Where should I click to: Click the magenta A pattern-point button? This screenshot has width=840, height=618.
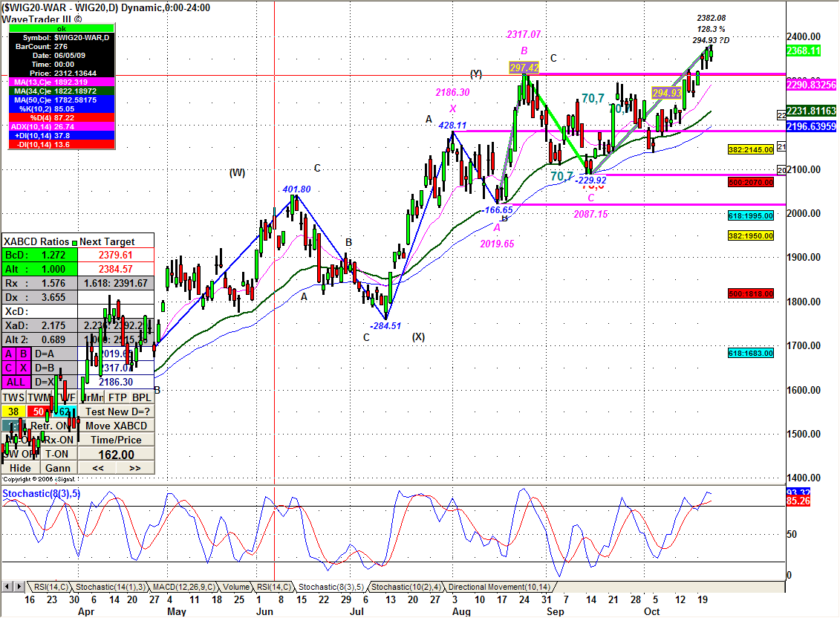pos(10,354)
